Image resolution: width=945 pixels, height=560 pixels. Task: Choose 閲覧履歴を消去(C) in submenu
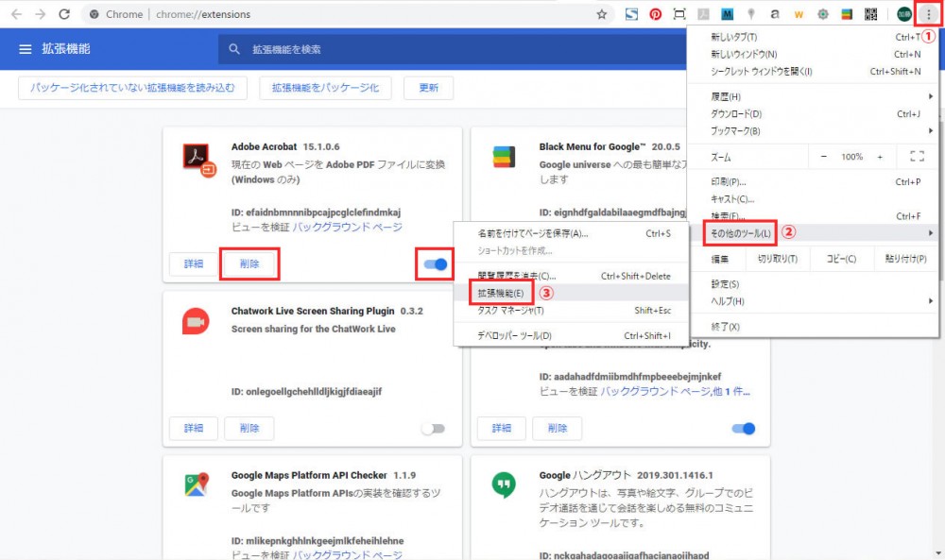click(572, 277)
